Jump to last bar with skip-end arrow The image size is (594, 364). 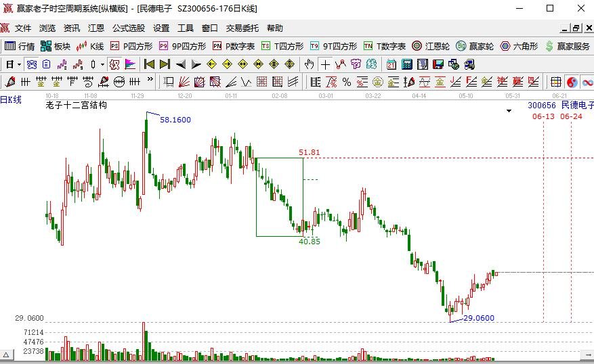[x=165, y=65]
